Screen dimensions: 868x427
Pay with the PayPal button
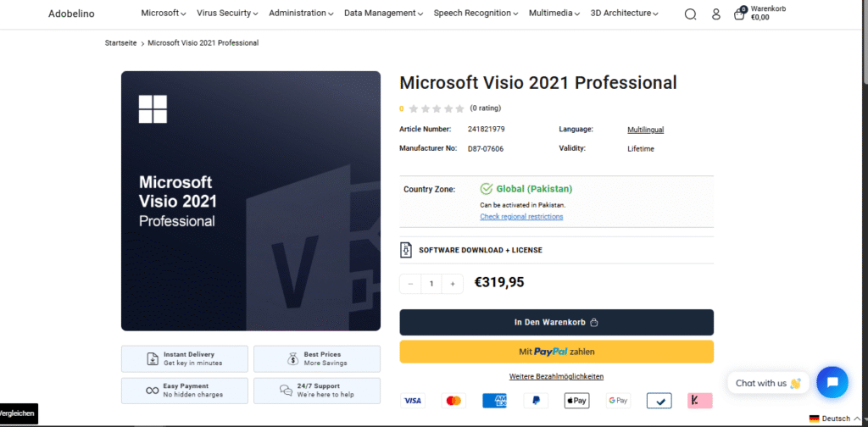[556, 352]
